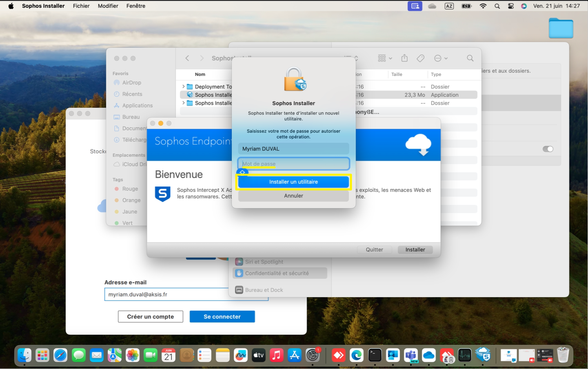Launch Safari from the Dock
This screenshot has height=369, width=588.
click(x=60, y=356)
